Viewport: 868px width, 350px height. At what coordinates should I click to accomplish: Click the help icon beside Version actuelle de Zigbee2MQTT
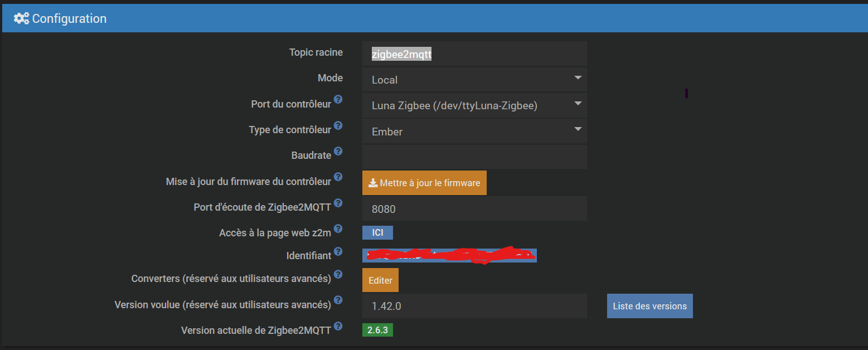coord(338,327)
